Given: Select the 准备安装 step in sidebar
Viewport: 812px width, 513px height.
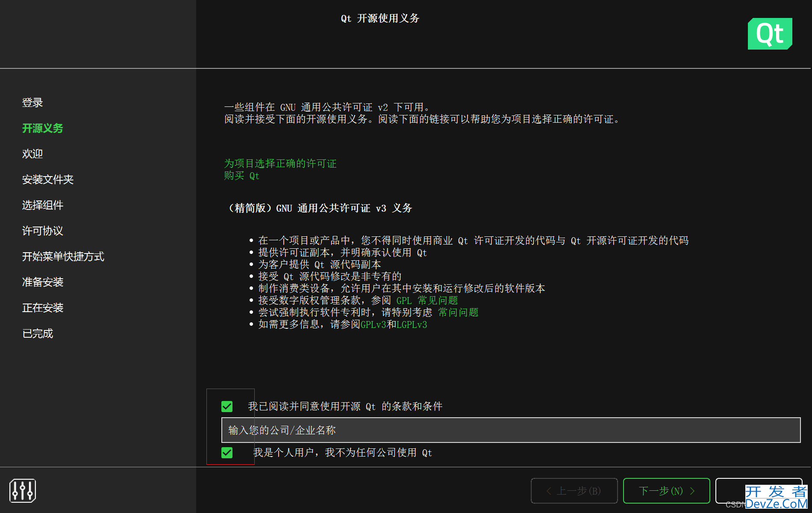Looking at the screenshot, I should click(43, 282).
